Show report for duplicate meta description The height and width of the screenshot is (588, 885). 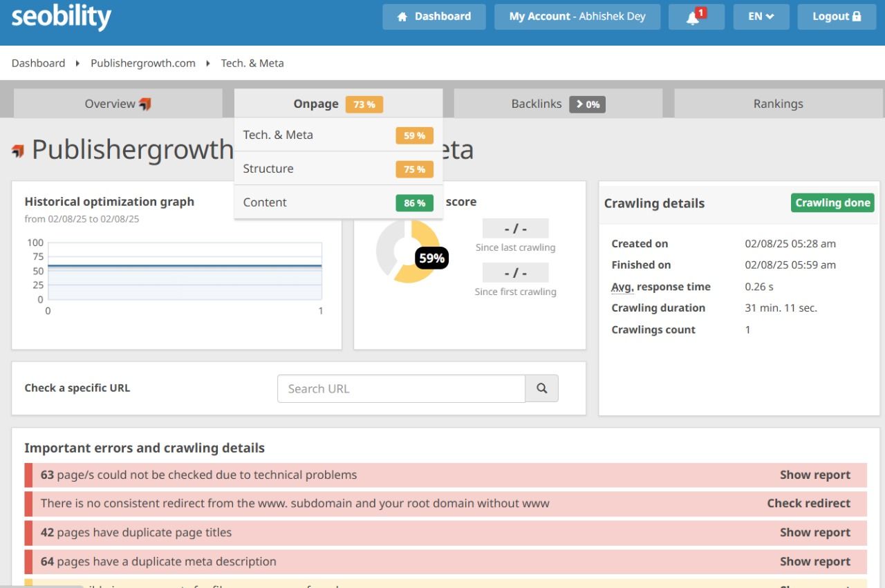[x=815, y=561]
